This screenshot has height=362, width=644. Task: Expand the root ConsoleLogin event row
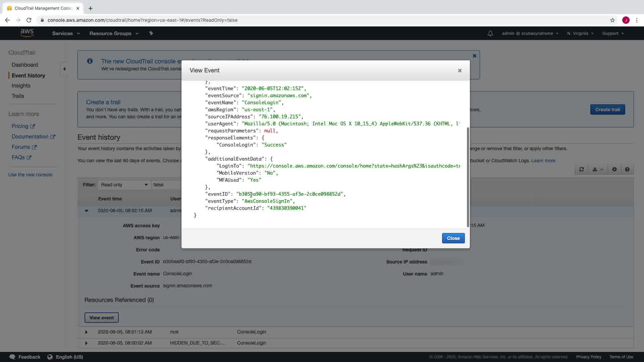point(86,332)
